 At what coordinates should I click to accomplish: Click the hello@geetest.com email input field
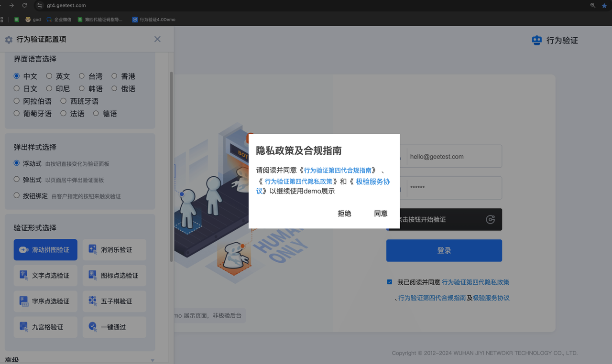click(453, 156)
